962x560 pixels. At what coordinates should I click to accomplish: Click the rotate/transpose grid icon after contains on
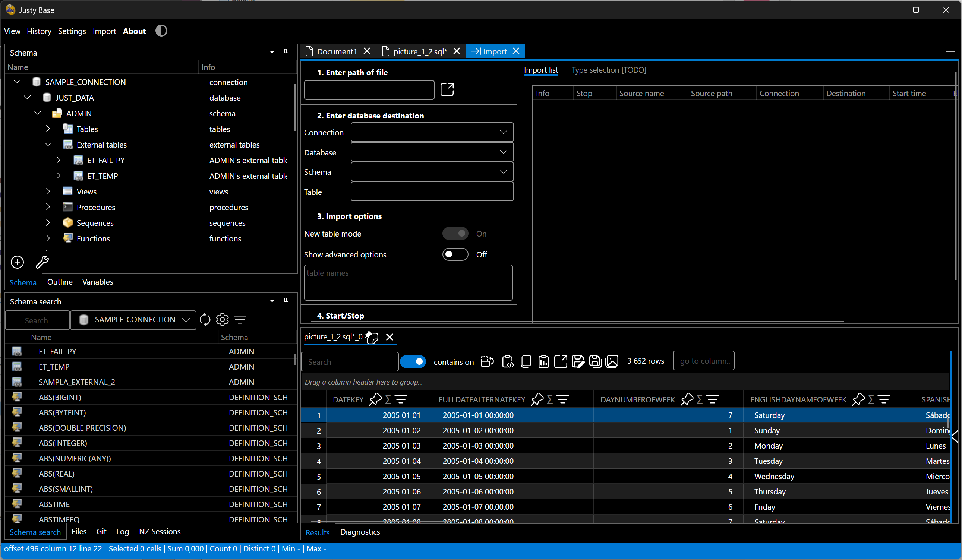pyautogui.click(x=487, y=361)
